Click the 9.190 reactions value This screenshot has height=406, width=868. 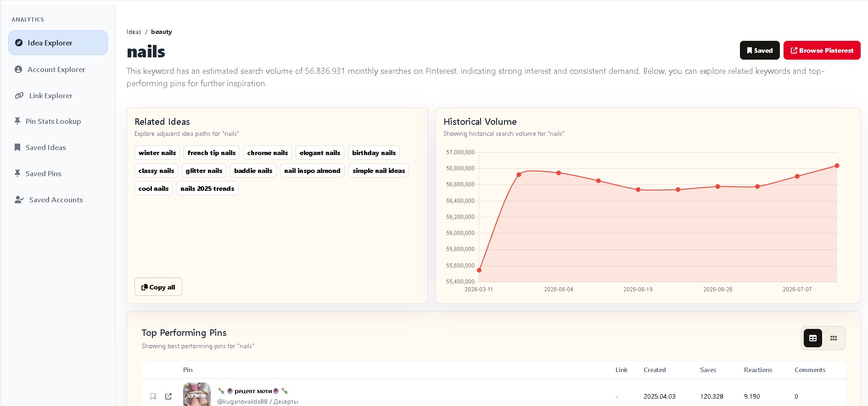point(752,396)
